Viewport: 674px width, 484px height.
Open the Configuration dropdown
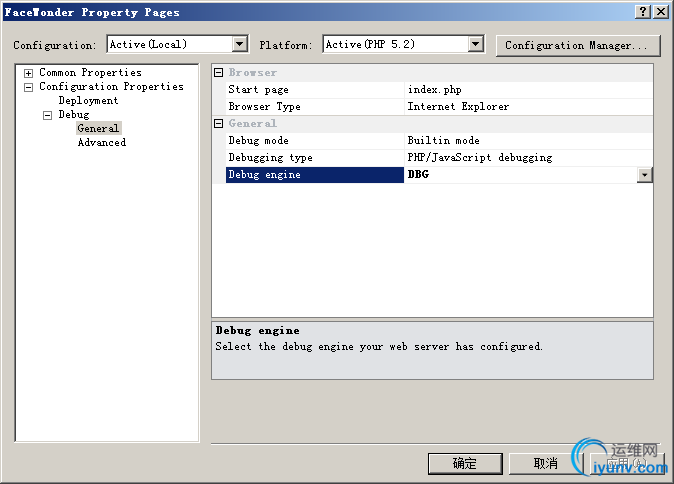(x=239, y=44)
